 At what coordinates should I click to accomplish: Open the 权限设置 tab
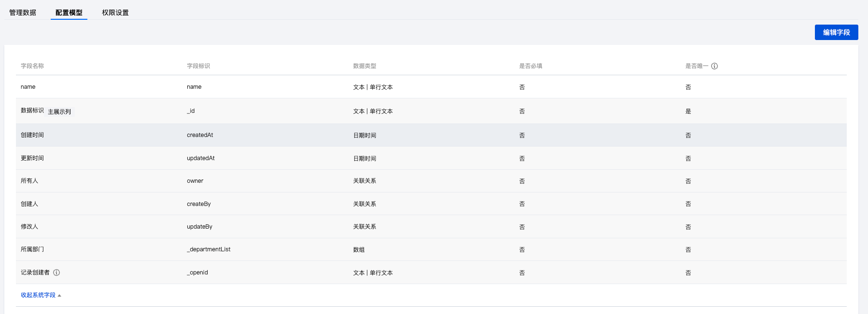click(x=115, y=13)
